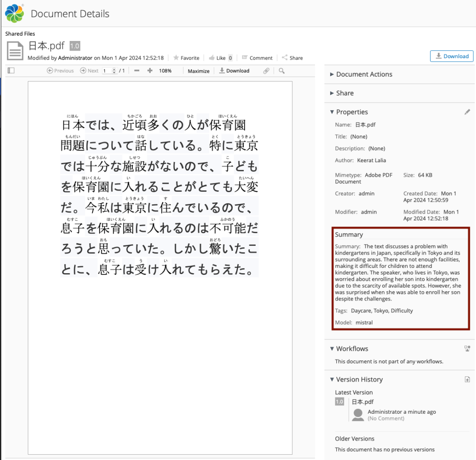This screenshot has height=460, width=476.
Task: Toggle Favorite for 日本.pdf
Action: pyautogui.click(x=186, y=58)
